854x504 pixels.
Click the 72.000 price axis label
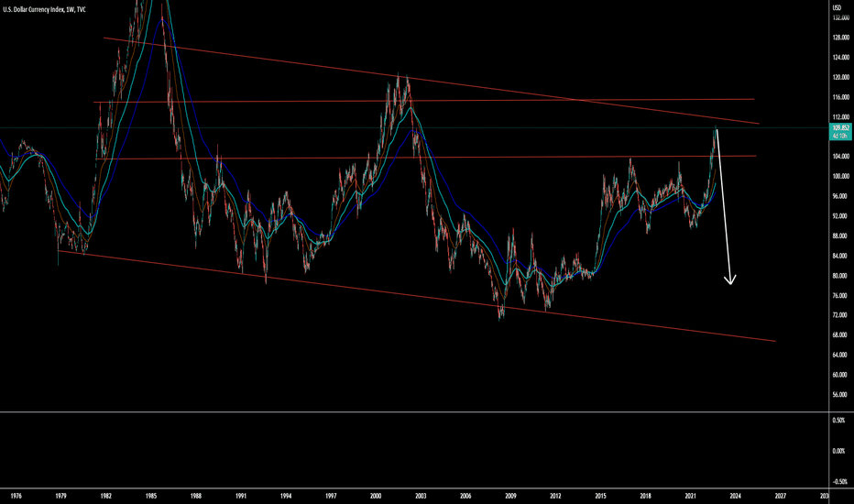[x=839, y=315]
